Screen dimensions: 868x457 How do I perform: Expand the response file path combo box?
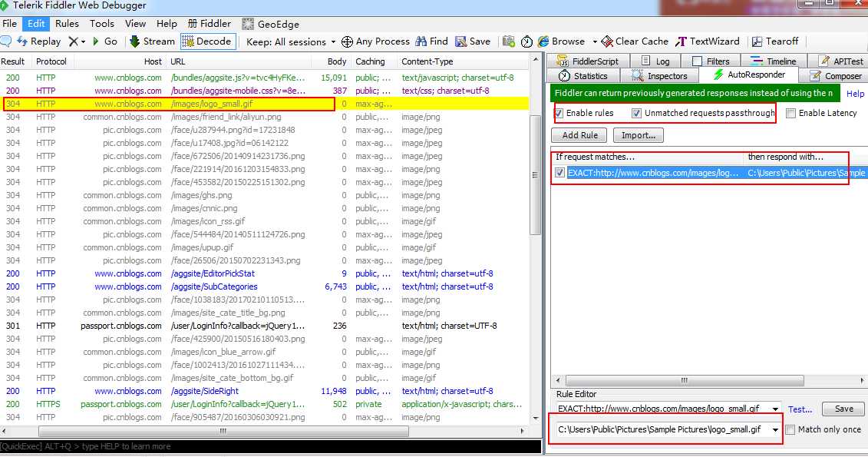click(x=775, y=430)
